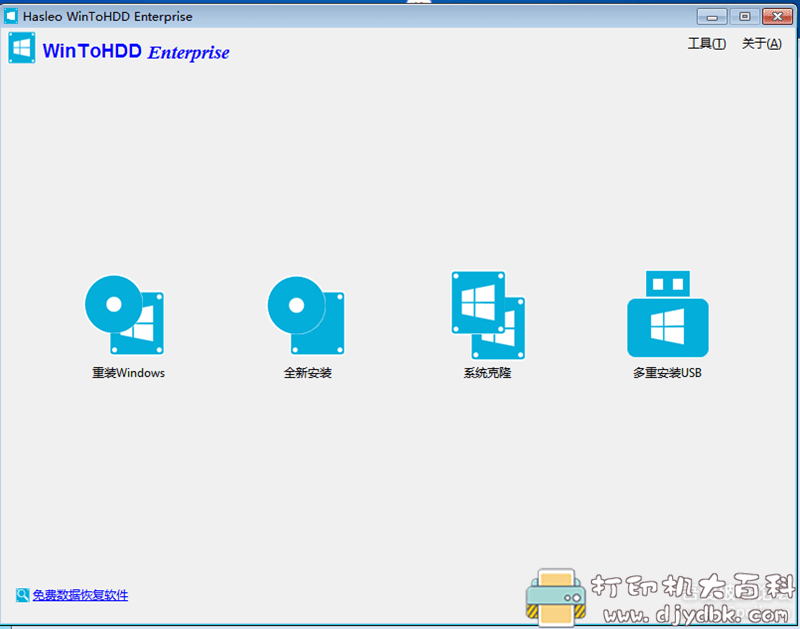Close the Hasleo WinToHDD Enterprise window
The height and width of the screenshot is (629, 800).
click(777, 17)
